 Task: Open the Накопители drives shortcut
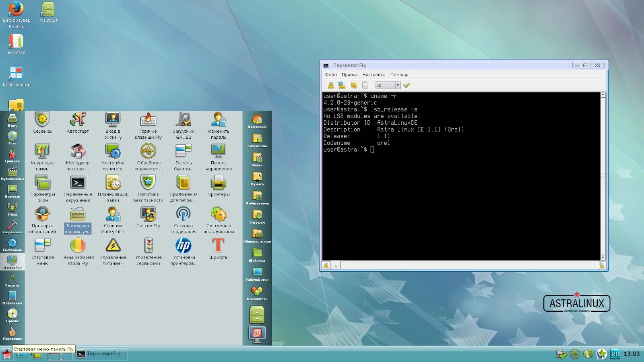(x=257, y=293)
